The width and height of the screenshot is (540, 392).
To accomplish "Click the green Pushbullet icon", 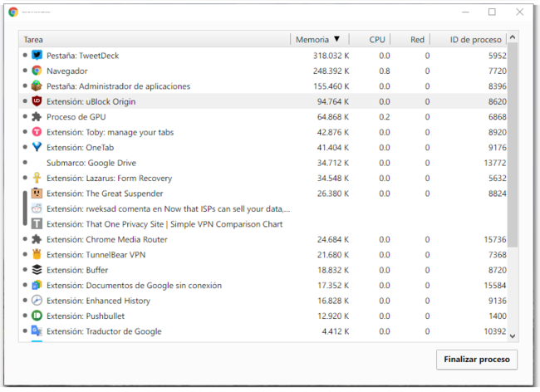I will (37, 316).
